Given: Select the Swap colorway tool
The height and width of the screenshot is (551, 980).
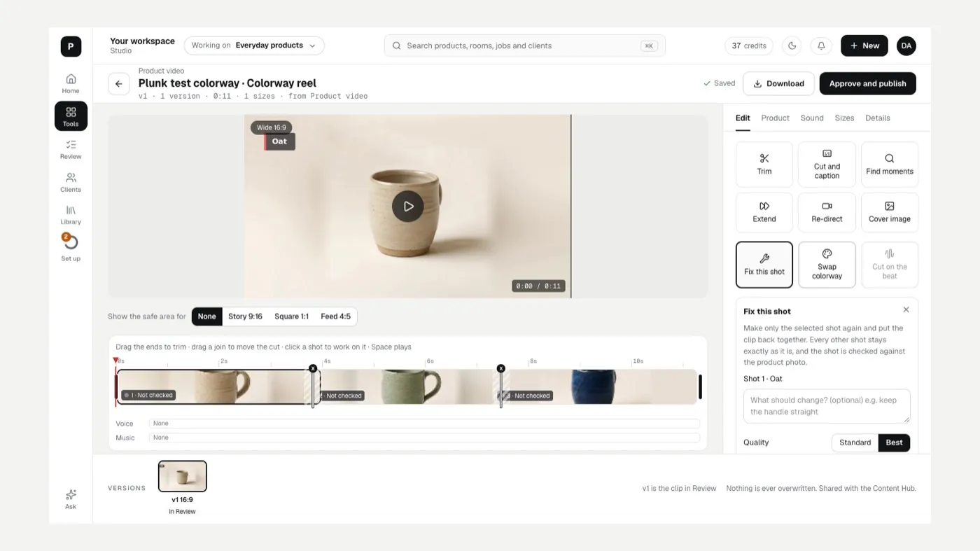Looking at the screenshot, I should pos(827,265).
